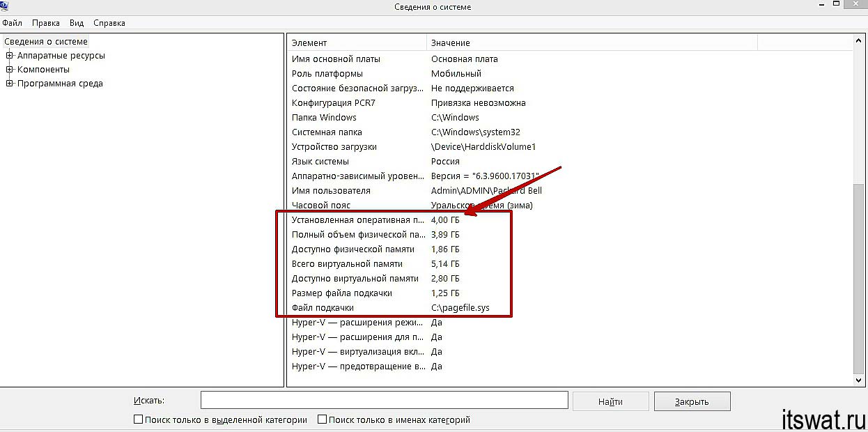
Task: Expand the Аппаратные ресурсы tree node
Action: tap(10, 56)
